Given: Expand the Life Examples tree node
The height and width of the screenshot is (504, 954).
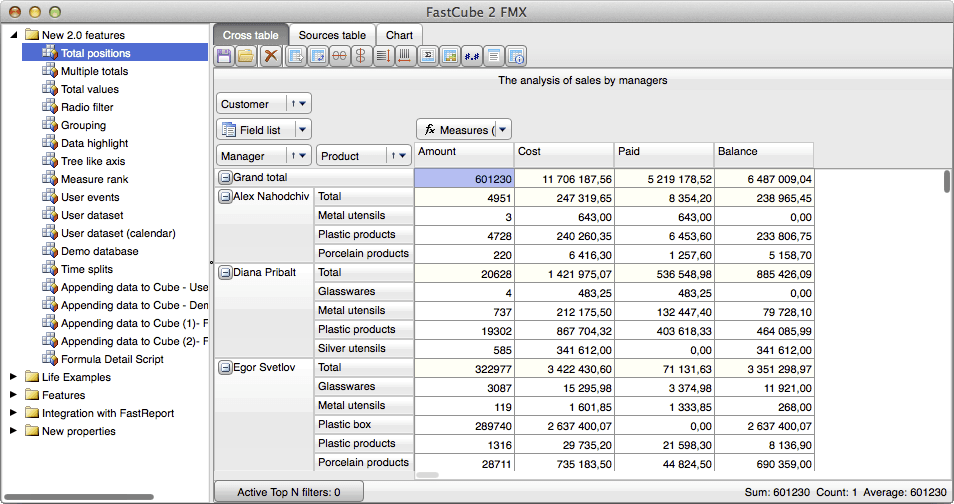Looking at the screenshot, I should [13, 377].
